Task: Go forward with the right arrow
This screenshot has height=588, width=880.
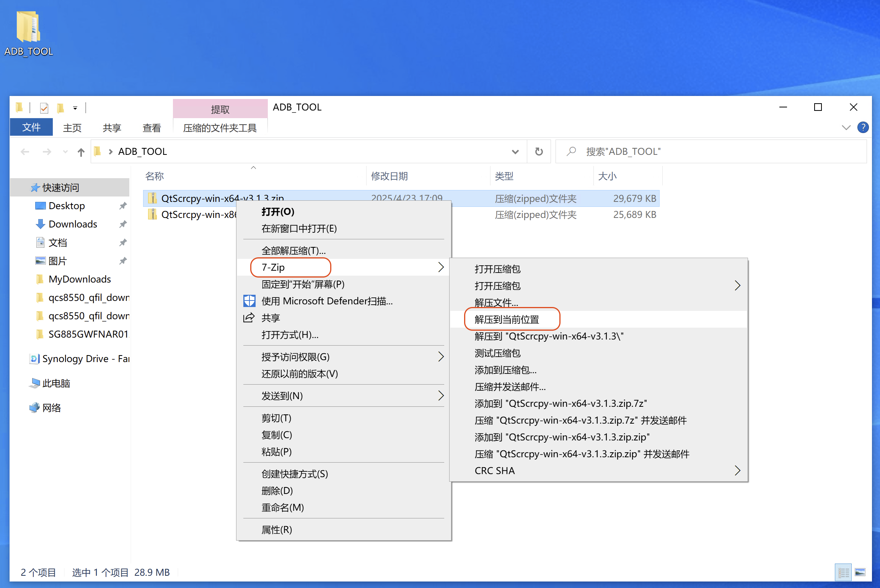Action: [x=47, y=152]
